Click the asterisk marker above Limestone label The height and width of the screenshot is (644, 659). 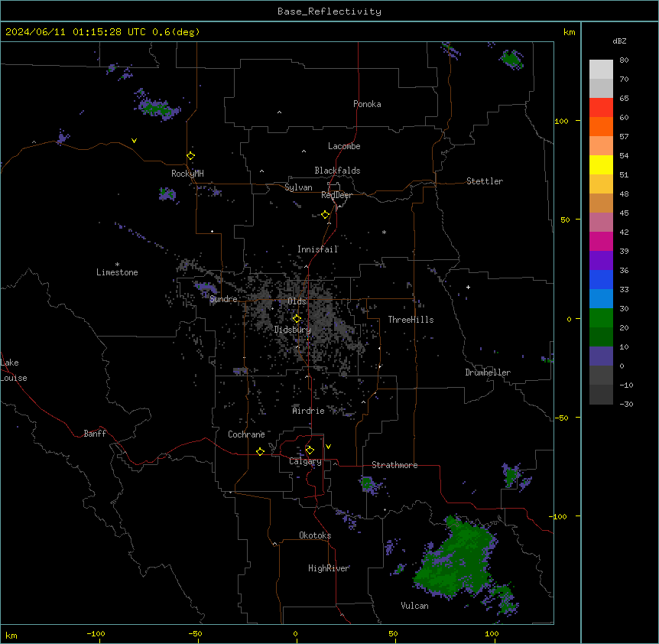click(117, 265)
